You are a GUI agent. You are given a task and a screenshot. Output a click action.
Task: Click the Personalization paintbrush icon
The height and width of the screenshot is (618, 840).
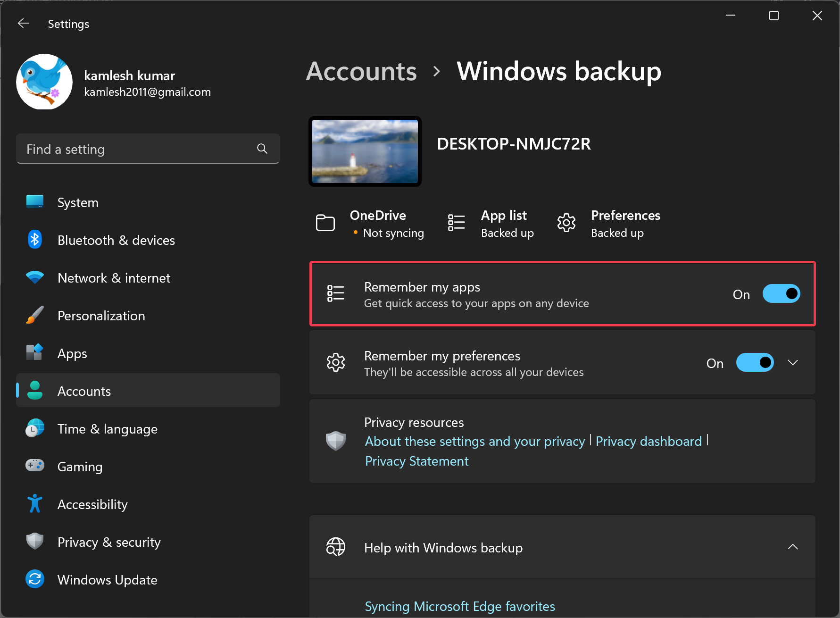tap(35, 315)
